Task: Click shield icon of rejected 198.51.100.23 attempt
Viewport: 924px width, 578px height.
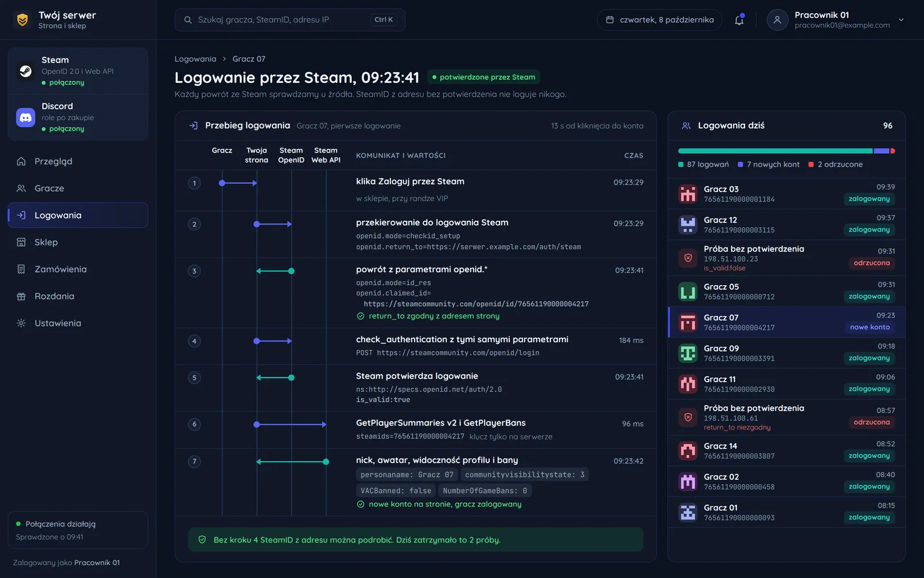Action: pyautogui.click(x=688, y=258)
